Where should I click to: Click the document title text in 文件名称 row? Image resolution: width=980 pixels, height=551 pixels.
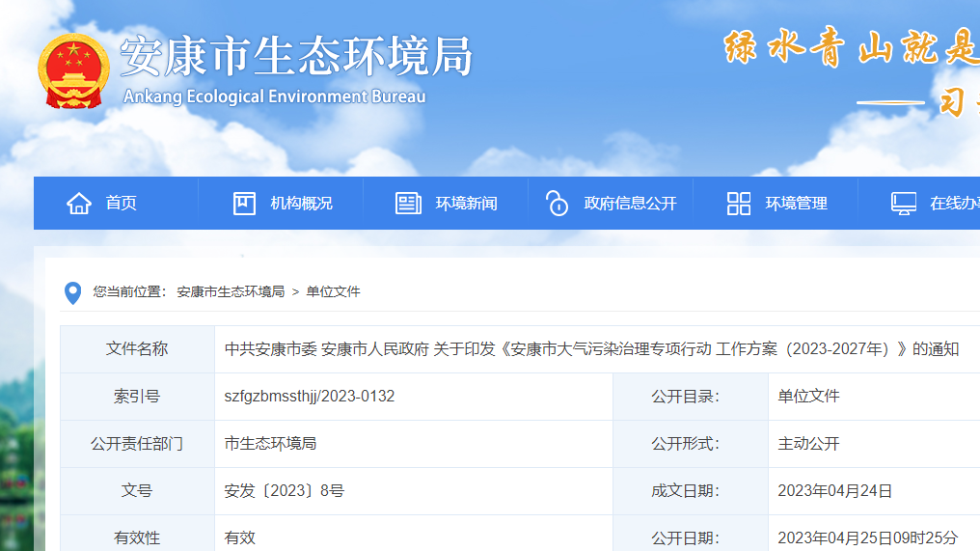591,349
